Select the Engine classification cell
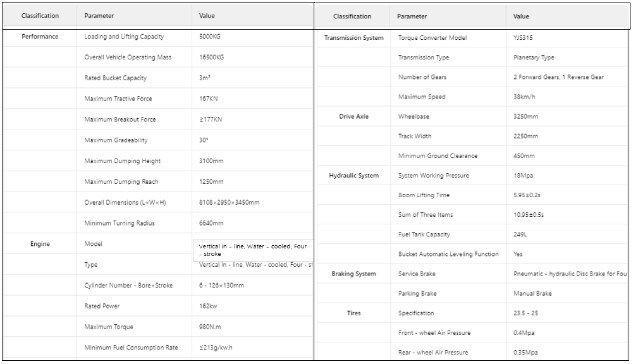Screen dimensions: 633x364 [x=40, y=244]
